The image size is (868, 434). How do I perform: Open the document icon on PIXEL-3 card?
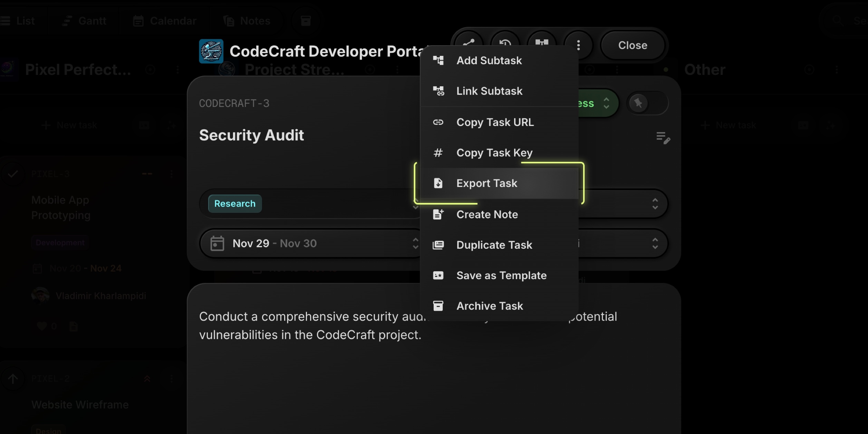pyautogui.click(x=73, y=326)
